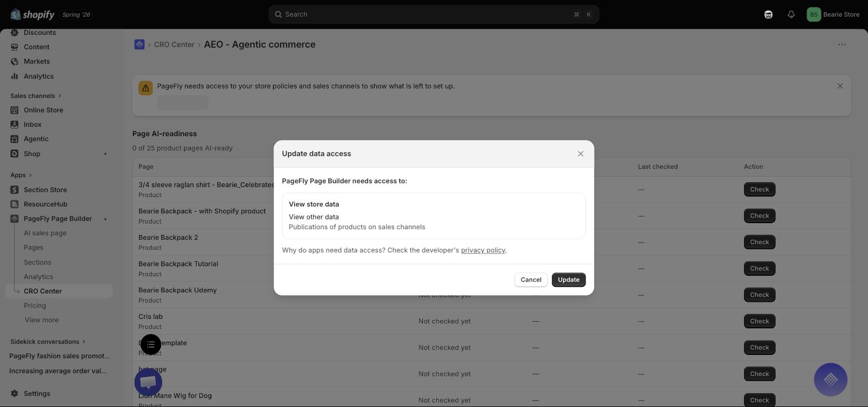Click Check for 3/4 sleeve raglan shirt
This screenshot has width=868, height=407.
pyautogui.click(x=759, y=189)
